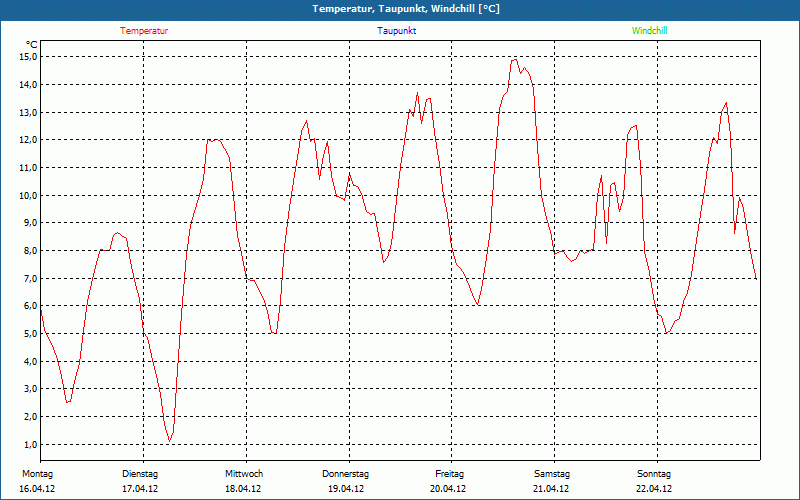800x500 pixels.
Task: Click the 11,0 y-axis value
Action: coord(28,168)
